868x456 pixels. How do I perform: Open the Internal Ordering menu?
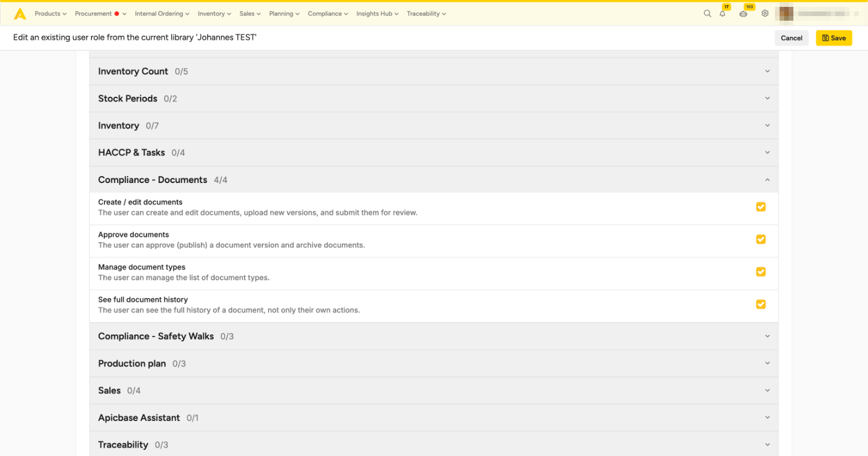[162, 14]
